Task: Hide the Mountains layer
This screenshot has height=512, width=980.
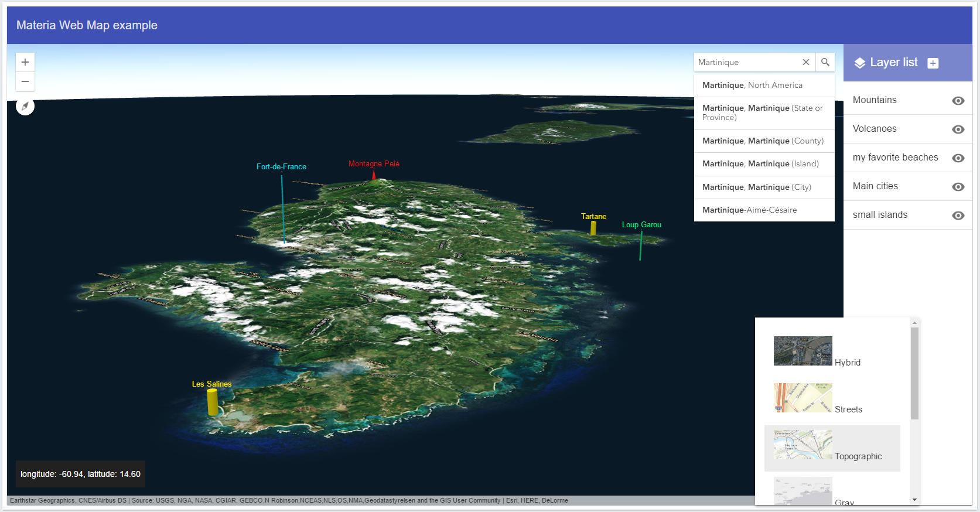Action: [958, 101]
